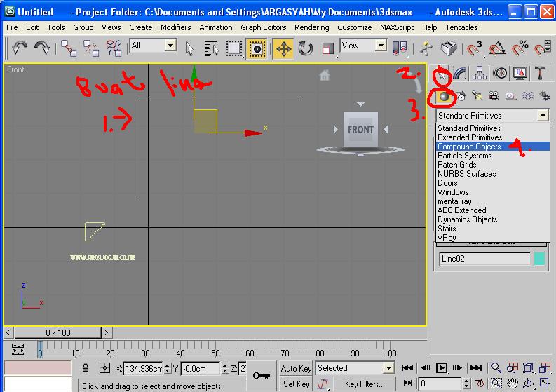Toggle Window/Crossing selection mode
556x392 pixels.
(x=257, y=48)
